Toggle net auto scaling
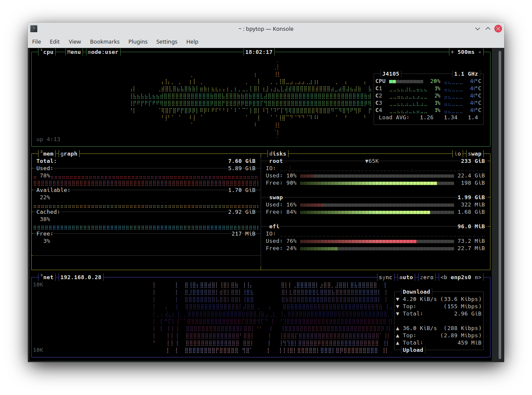 click(406, 277)
